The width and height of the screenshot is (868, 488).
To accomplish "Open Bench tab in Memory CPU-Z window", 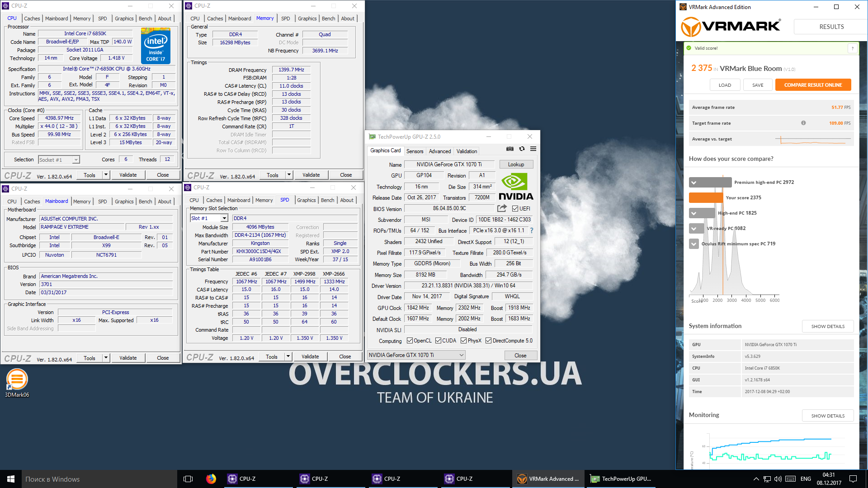I will 329,19.
